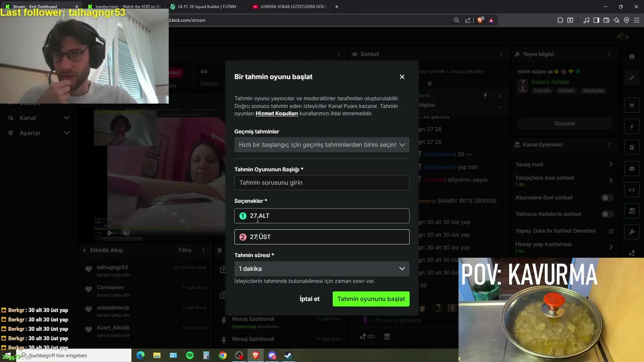Screen dimensions: 644x362
Task: Mute the stream preview volume icon
Action: click(x=127, y=233)
